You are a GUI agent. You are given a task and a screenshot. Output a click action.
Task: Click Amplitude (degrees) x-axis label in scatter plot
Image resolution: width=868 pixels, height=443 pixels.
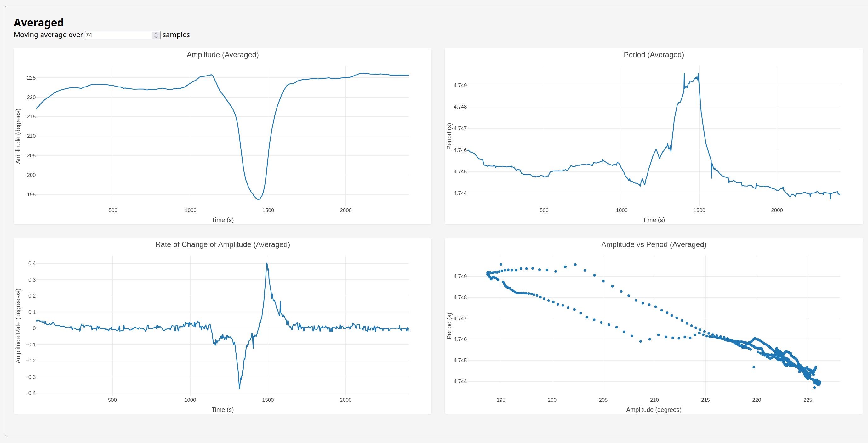tap(653, 409)
